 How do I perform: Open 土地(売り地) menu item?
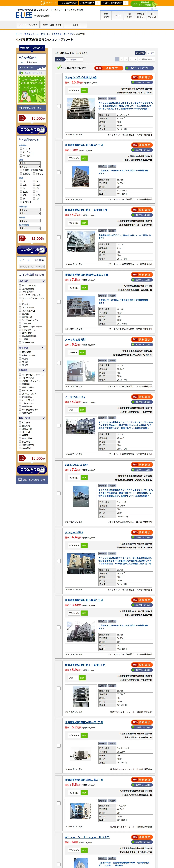pyautogui.click(x=129, y=15)
